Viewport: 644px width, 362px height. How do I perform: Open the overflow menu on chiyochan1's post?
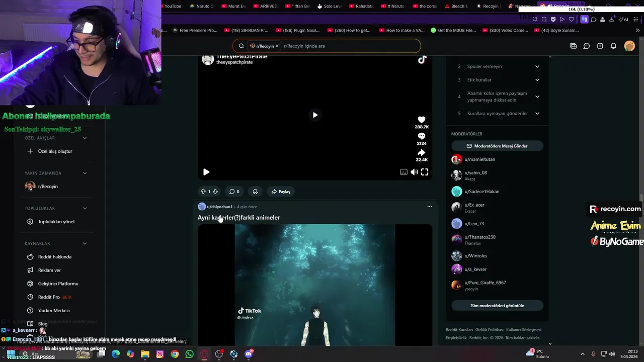(429, 207)
